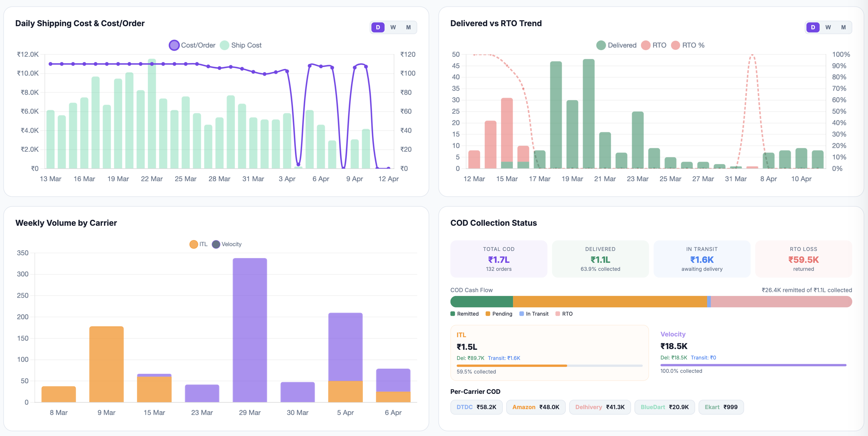Click the 30 Mar Velocity bar in Weekly Volume

point(298,392)
